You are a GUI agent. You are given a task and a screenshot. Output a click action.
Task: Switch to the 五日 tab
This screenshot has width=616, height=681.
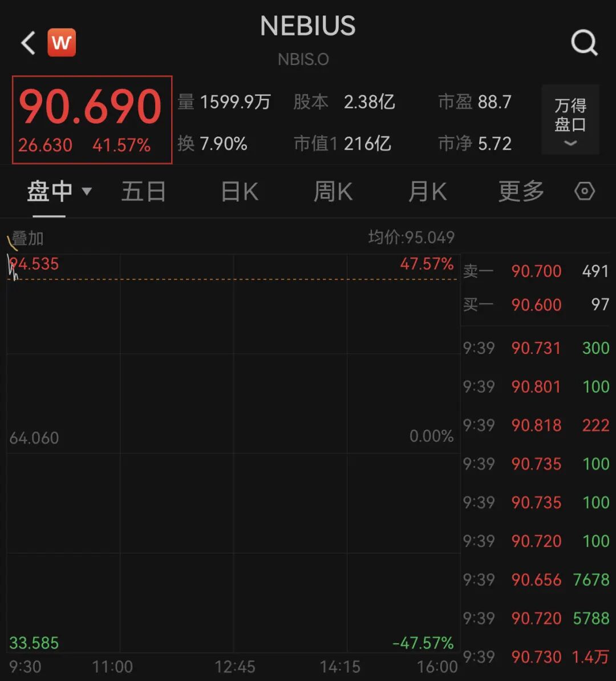click(x=144, y=192)
